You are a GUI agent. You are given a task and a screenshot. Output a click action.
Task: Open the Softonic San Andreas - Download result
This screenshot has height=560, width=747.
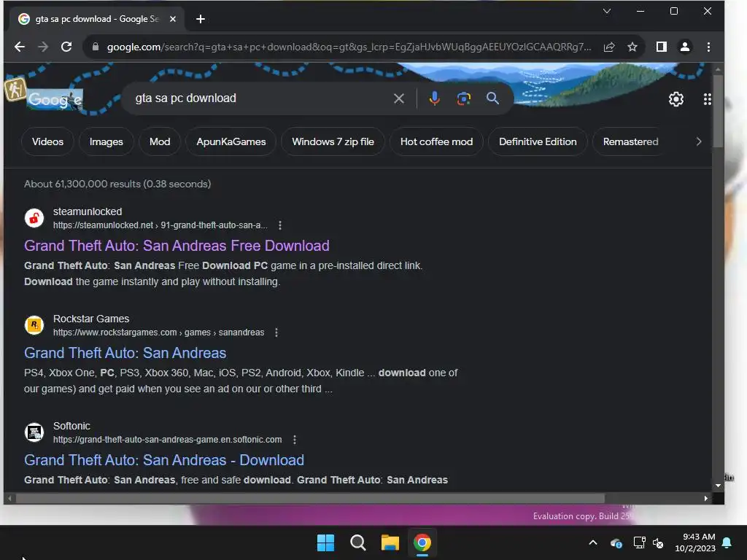coord(164,460)
